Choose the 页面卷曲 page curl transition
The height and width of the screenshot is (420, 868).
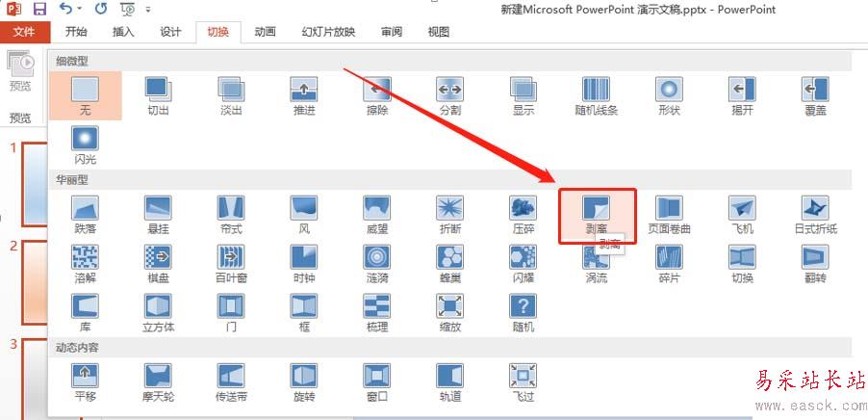(x=669, y=214)
